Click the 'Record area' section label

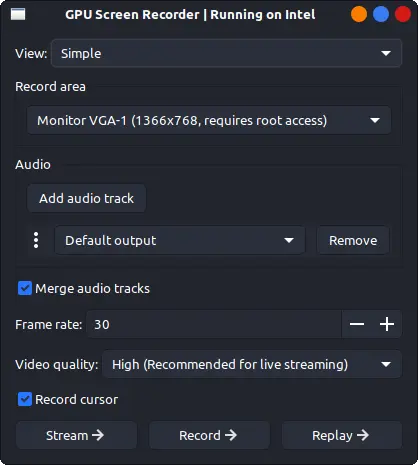tap(50, 87)
